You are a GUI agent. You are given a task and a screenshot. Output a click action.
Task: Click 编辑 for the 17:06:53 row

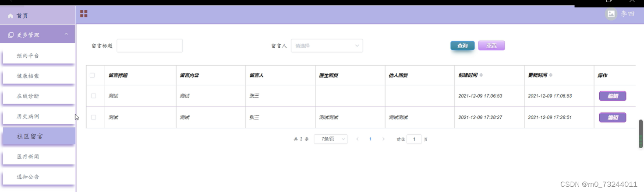[612, 96]
